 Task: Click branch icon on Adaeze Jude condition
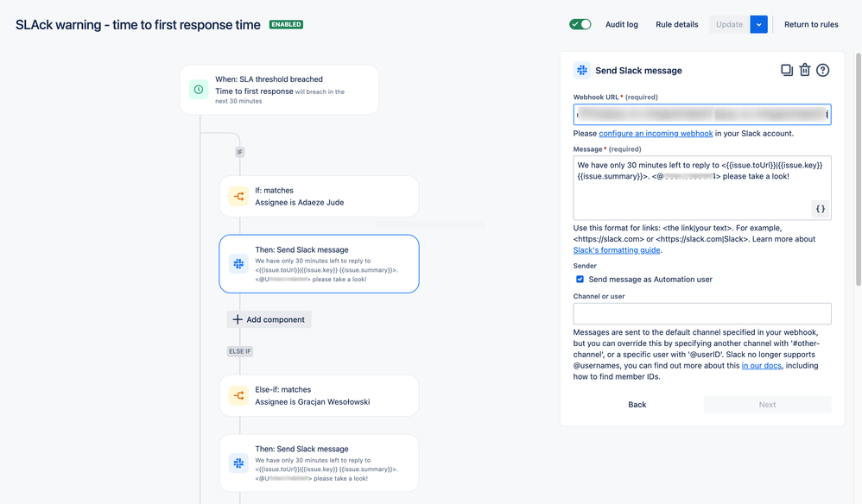pyautogui.click(x=238, y=196)
